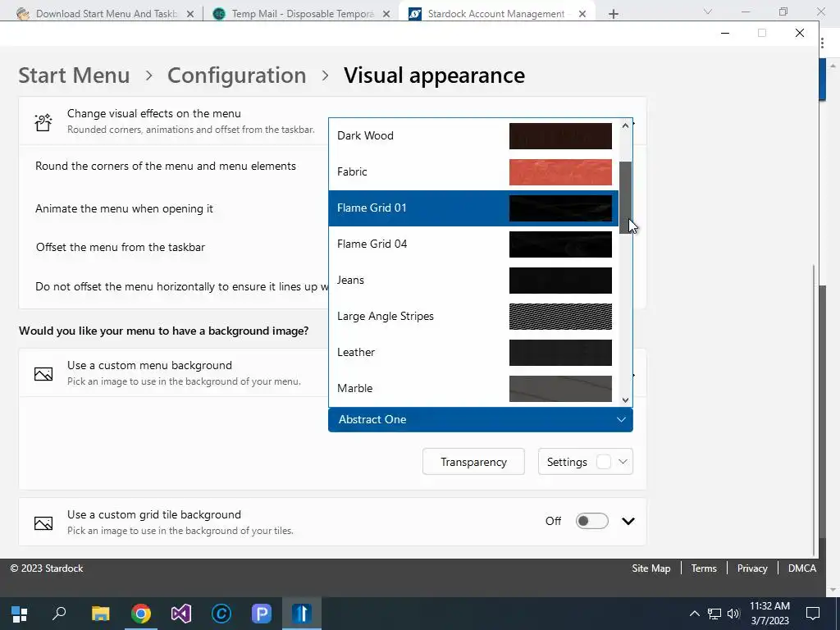The height and width of the screenshot is (630, 840).
Task: Open a new browser tab
Action: [614, 14]
